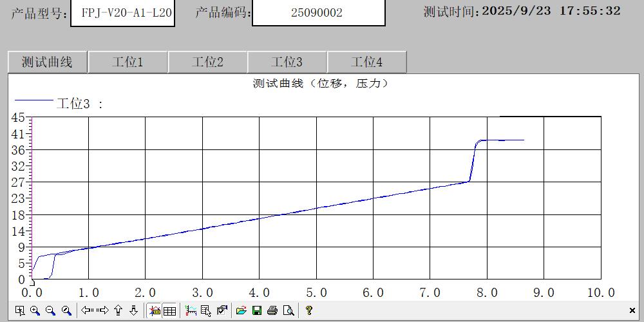The width and height of the screenshot is (644, 322).
Task: Click the chart title 测试曲线（位移，压力）
Action: click(321, 83)
